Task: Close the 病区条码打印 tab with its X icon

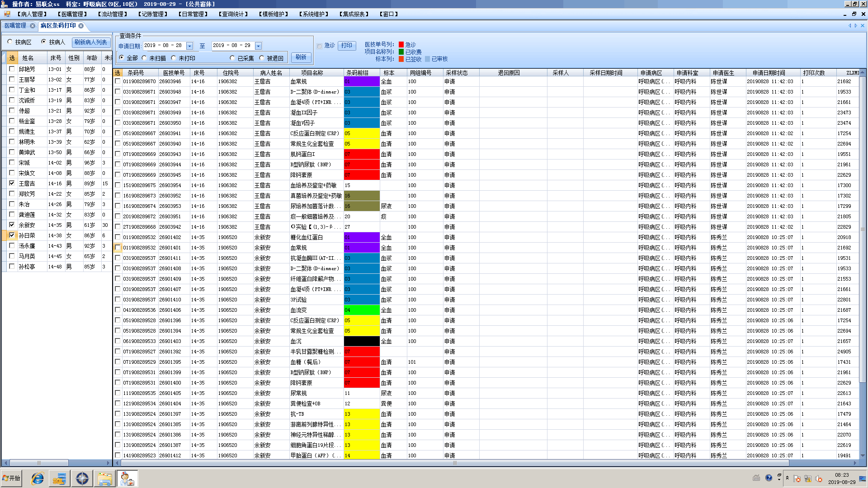Action: click(x=81, y=26)
